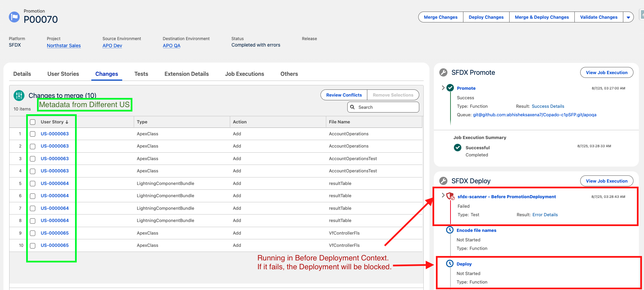Click Review Conflicts button

344,95
